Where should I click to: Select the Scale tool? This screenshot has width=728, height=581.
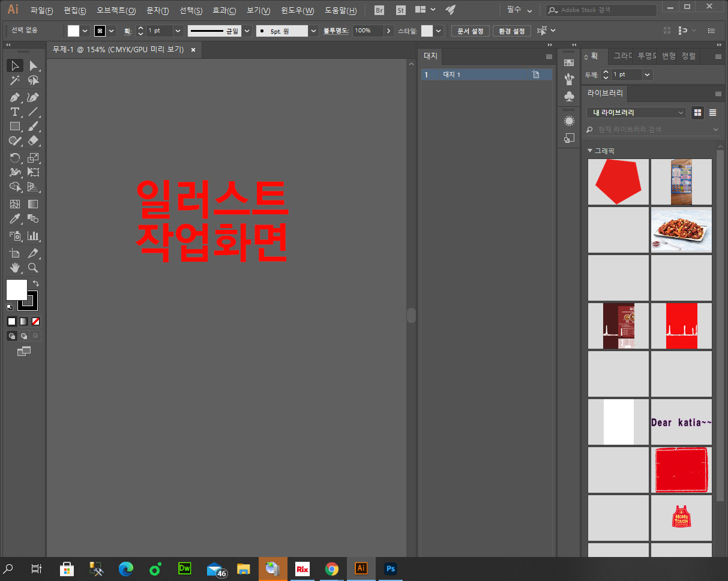tap(34, 158)
